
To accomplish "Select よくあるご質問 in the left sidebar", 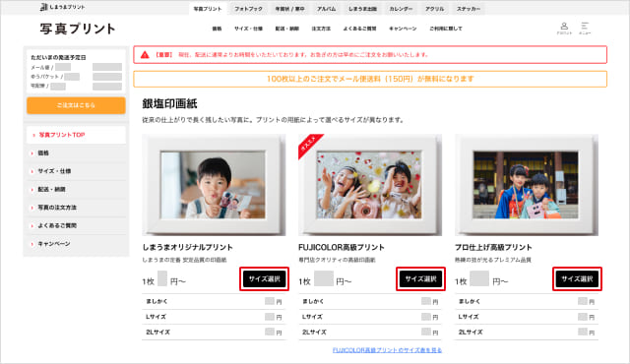I will (x=76, y=225).
